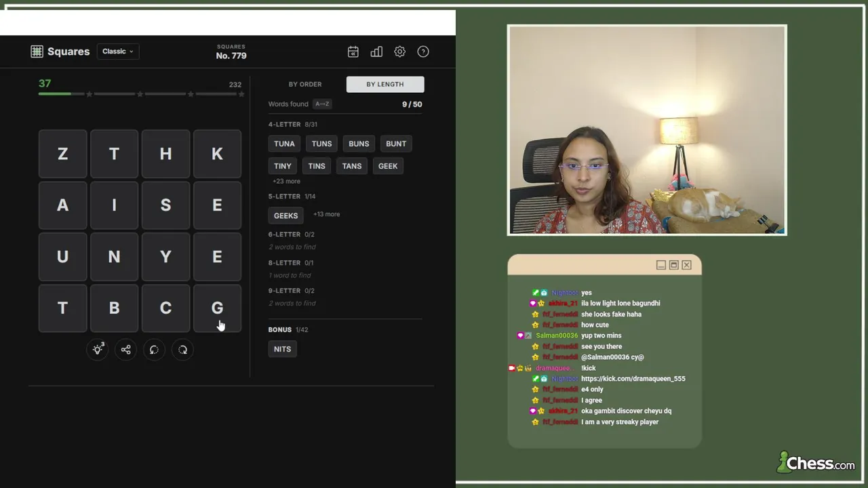
Task: Click the 'I am a very streaky player' message
Action: click(x=620, y=422)
